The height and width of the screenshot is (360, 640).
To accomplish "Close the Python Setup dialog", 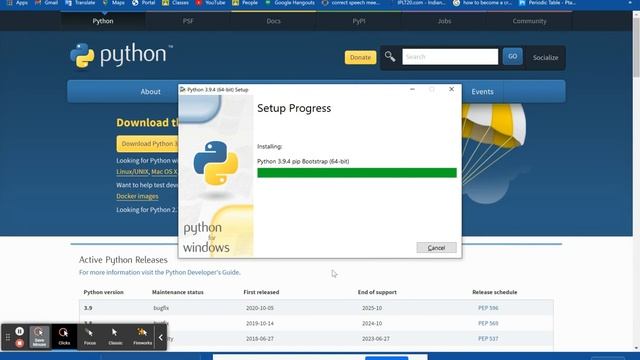I will [x=451, y=89].
